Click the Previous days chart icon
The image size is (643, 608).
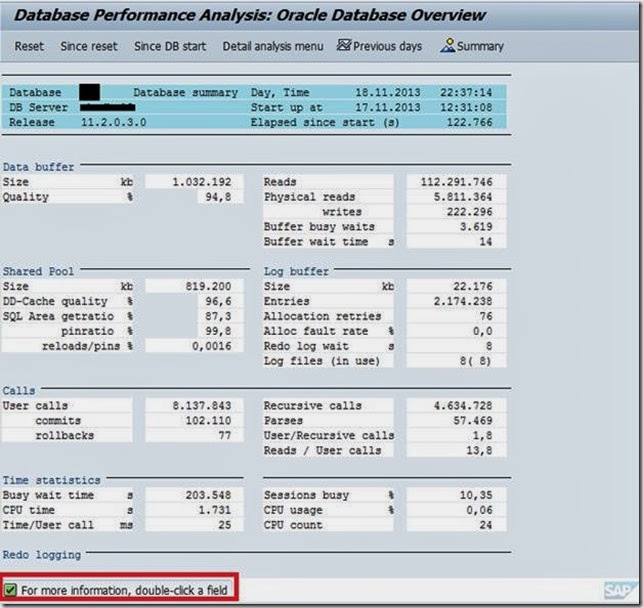click(344, 45)
